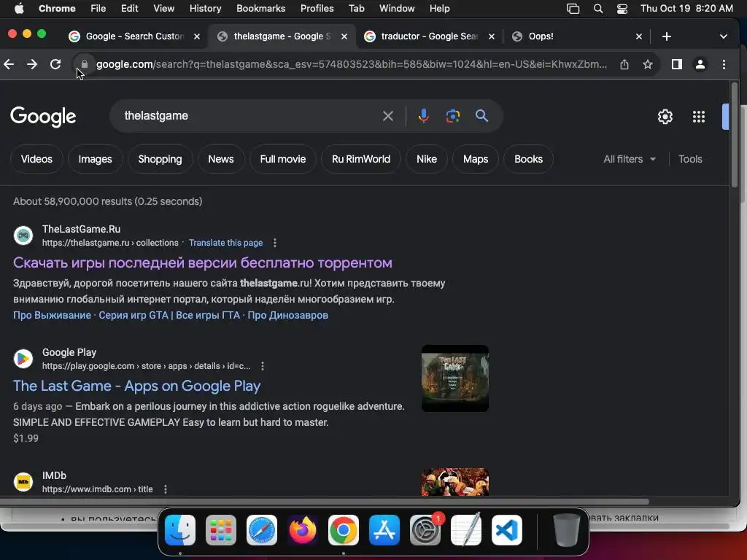Open a new tab
The height and width of the screenshot is (560, 747).
(667, 36)
